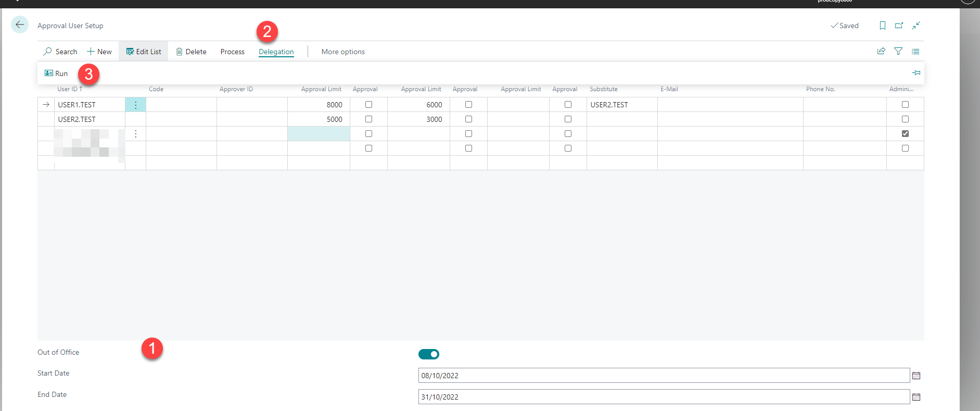Open the filter pane icon
Screen dimensions: 980x411
coord(898,51)
